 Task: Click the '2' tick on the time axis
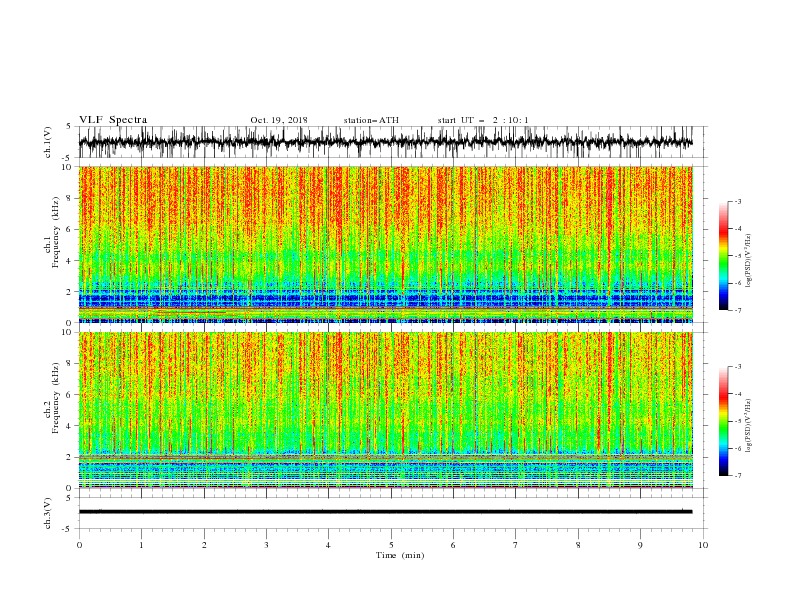204,545
